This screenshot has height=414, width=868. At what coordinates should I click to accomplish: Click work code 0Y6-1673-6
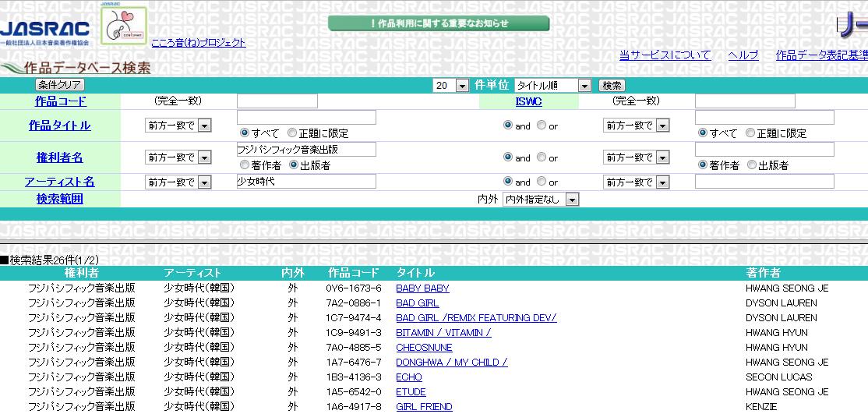tap(354, 288)
